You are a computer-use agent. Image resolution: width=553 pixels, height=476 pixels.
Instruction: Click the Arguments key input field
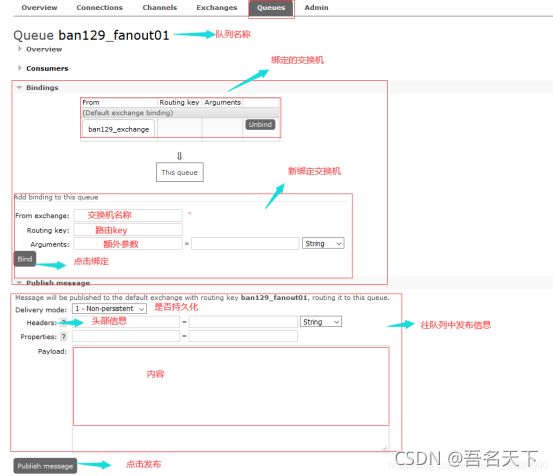point(128,244)
